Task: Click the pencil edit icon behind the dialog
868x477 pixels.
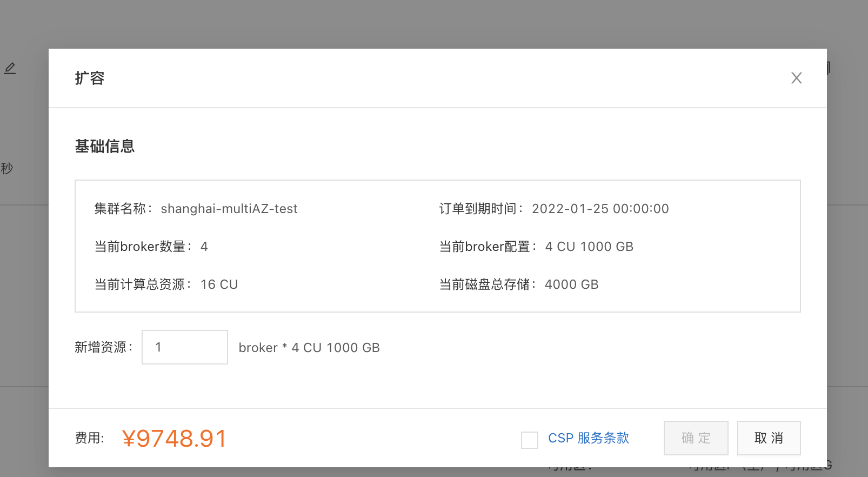Action: [10, 69]
